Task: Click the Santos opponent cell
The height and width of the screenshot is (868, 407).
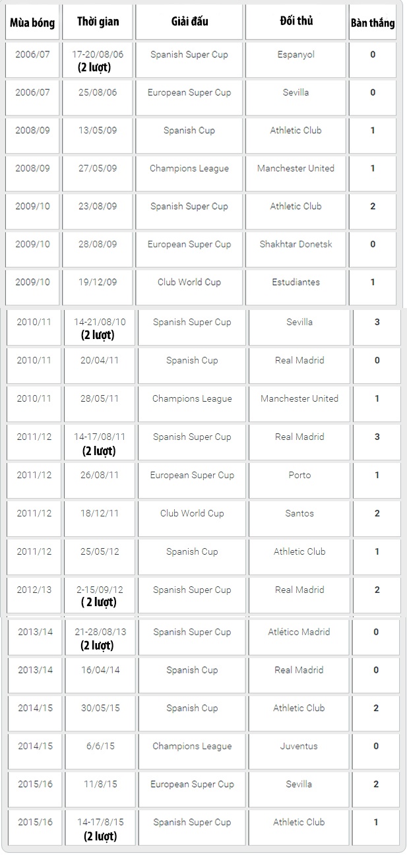Action: [299, 513]
